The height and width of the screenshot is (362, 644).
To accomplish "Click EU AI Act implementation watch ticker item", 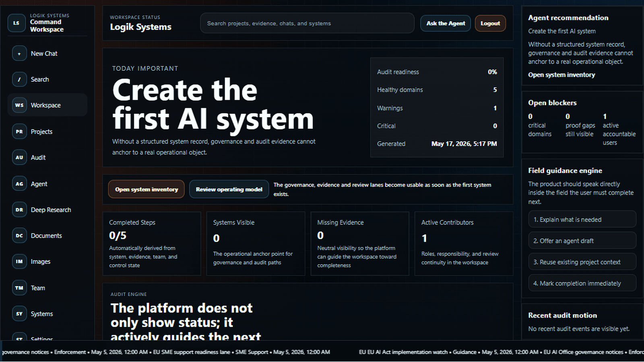I will [x=448, y=352].
